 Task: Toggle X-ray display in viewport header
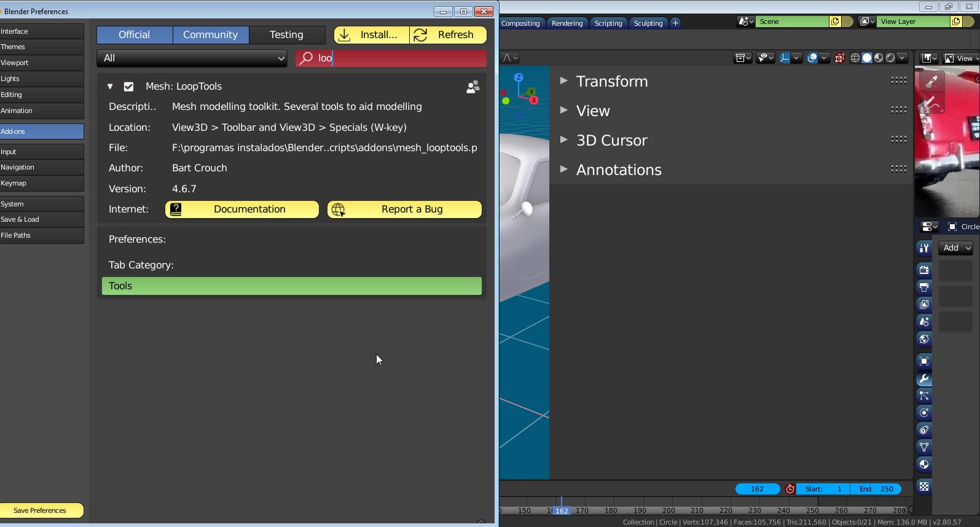tap(839, 58)
